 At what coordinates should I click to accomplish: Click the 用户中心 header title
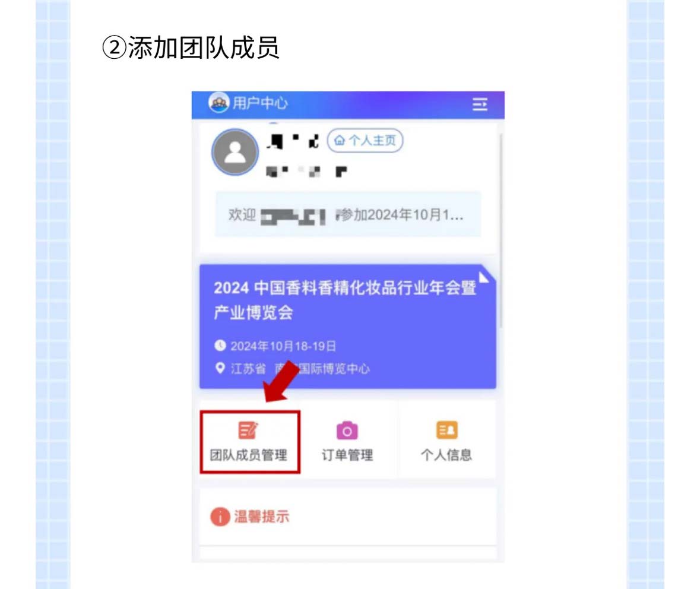click(260, 103)
